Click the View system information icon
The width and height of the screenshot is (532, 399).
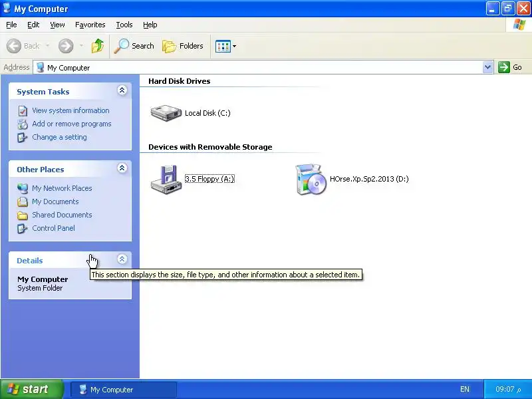coord(23,110)
